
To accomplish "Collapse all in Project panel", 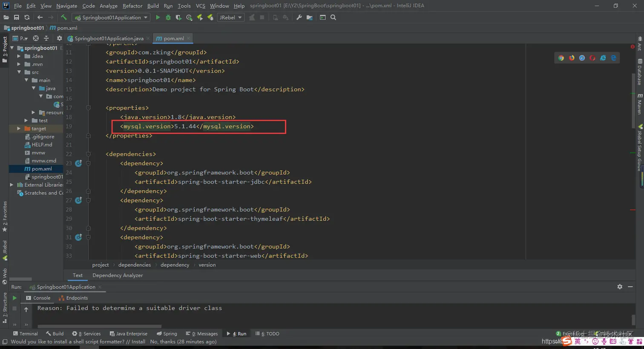I will coord(46,38).
